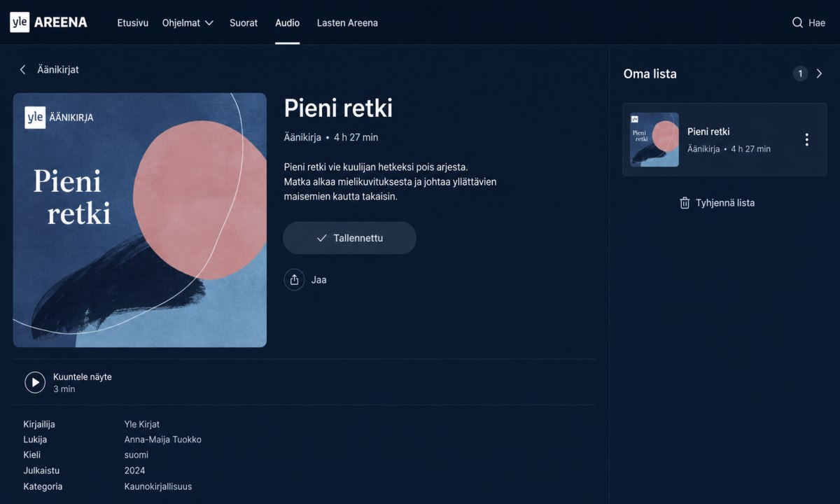Select the Audio tab
This screenshot has width=840, height=504.
point(287,22)
